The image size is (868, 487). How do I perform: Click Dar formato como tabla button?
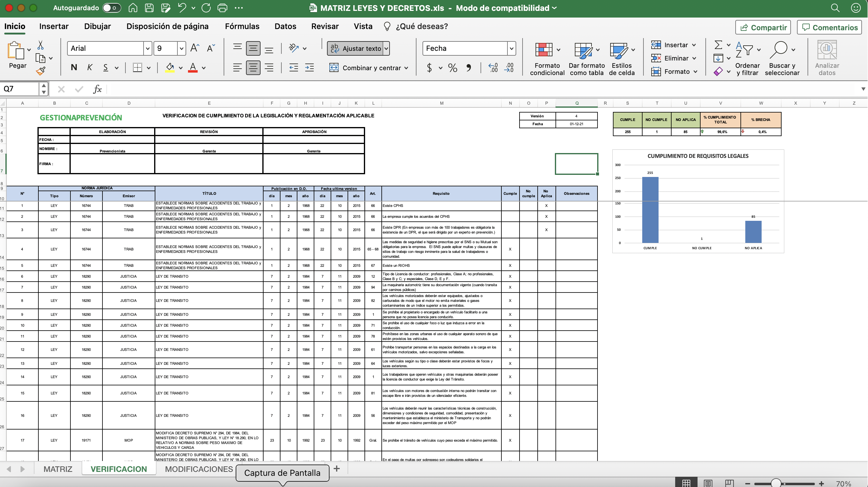point(586,58)
